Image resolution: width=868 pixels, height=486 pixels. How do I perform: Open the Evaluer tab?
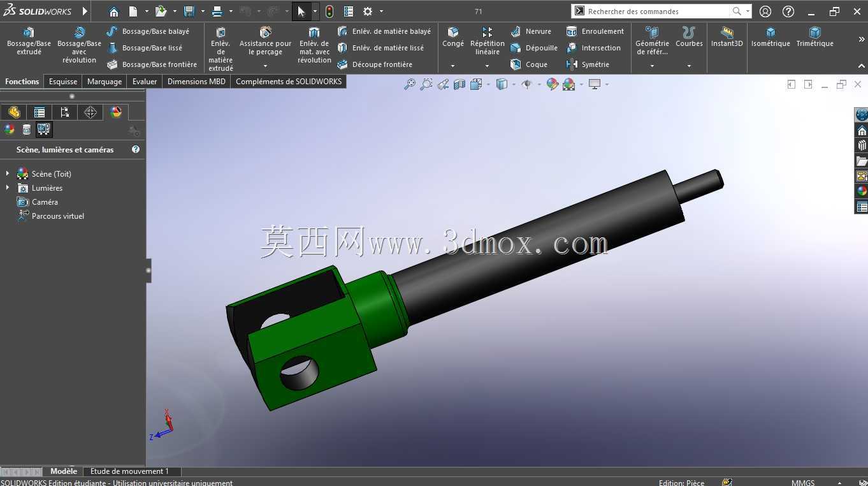click(x=145, y=82)
